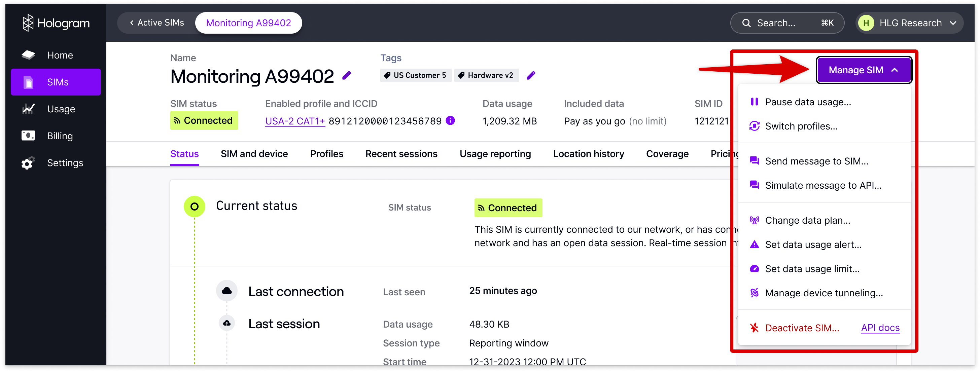The height and width of the screenshot is (372, 980).
Task: Select the Monitoring A99402 breadcrumb pill
Action: click(248, 23)
